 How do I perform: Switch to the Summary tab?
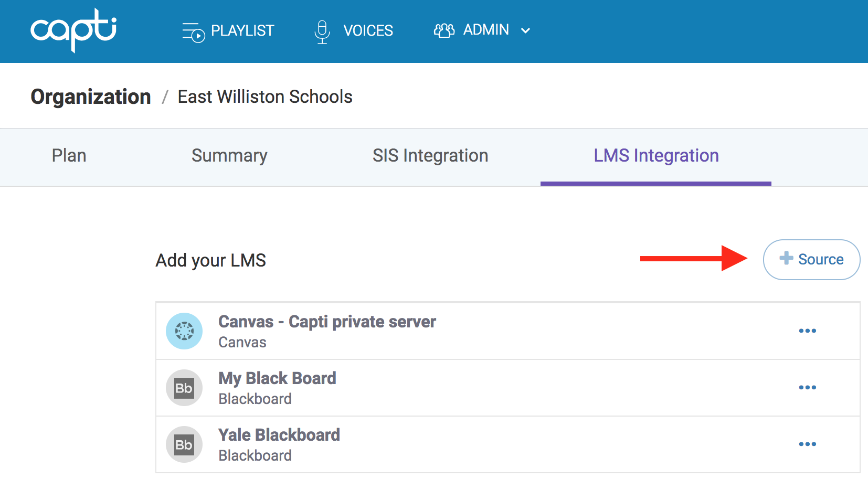(229, 156)
